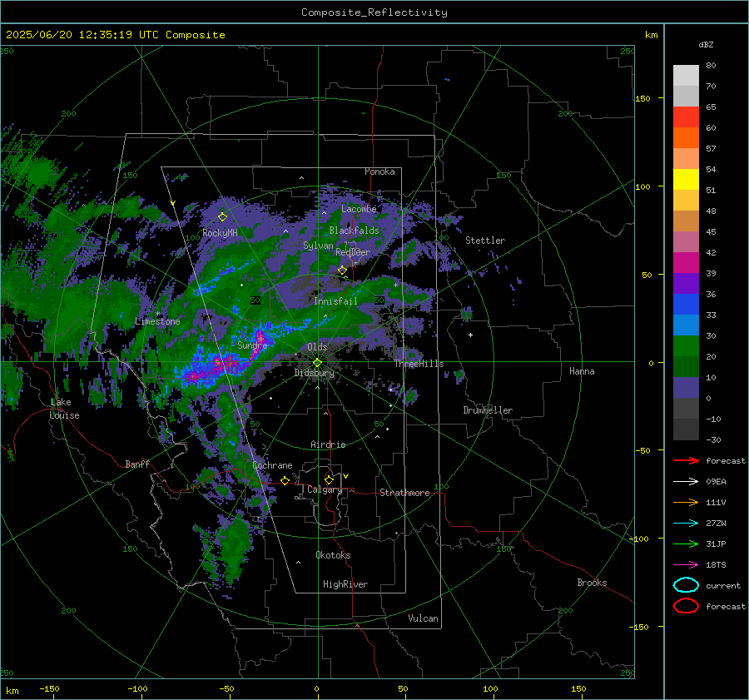Click the red forecast arrow in legend
The height and width of the screenshot is (700, 749).
click(x=686, y=460)
